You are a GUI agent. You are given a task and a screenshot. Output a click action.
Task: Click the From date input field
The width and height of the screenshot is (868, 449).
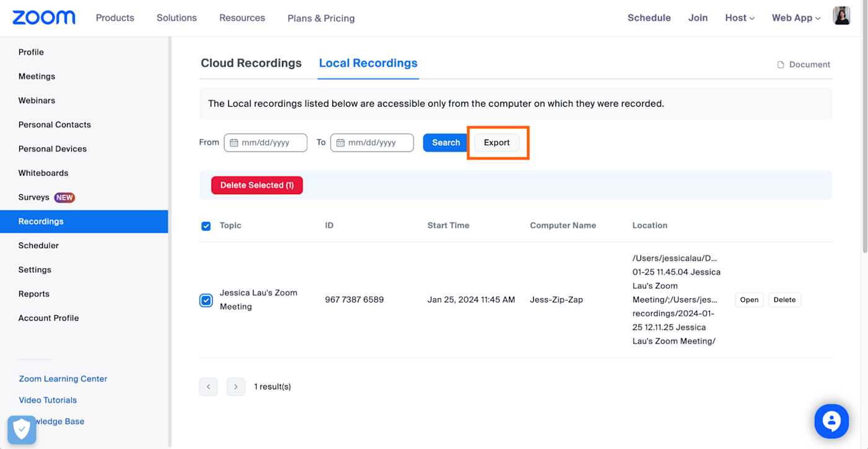265,143
